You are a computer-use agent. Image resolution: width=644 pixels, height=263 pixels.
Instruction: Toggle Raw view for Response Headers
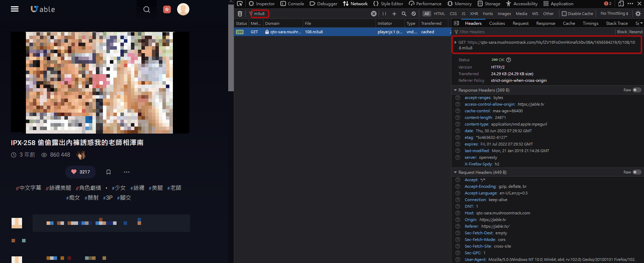pos(637,90)
